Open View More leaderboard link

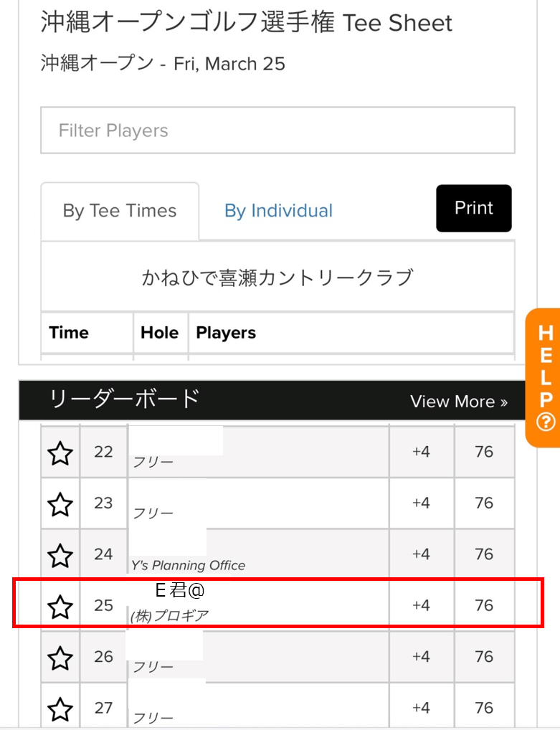pyautogui.click(x=458, y=402)
